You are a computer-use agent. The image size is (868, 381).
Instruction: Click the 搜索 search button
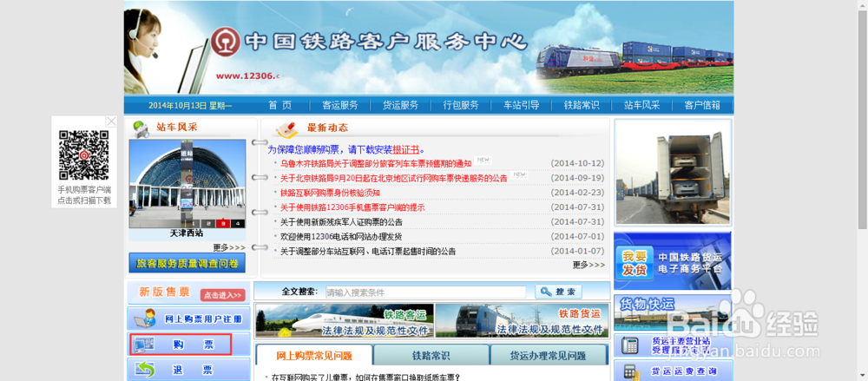[x=558, y=292]
